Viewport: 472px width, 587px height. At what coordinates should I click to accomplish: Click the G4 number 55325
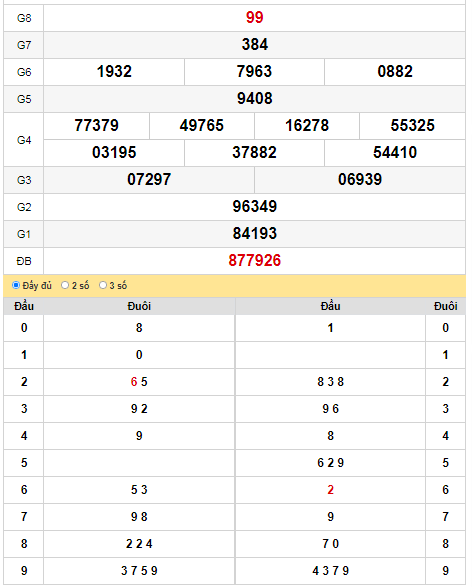(x=412, y=125)
